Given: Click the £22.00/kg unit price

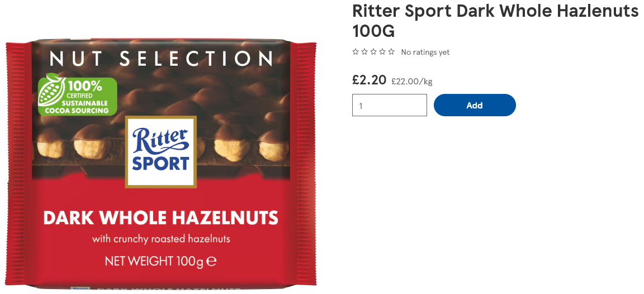Looking at the screenshot, I should click(x=411, y=81).
